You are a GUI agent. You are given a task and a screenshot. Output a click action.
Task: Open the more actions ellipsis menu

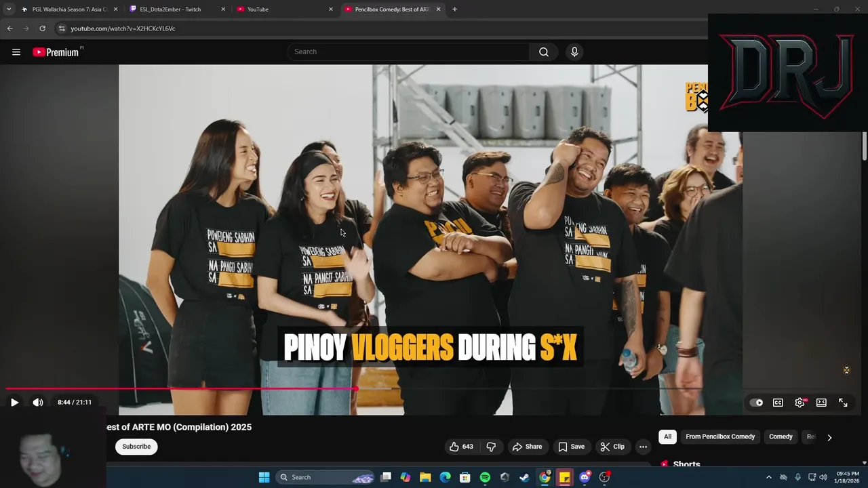(643, 447)
